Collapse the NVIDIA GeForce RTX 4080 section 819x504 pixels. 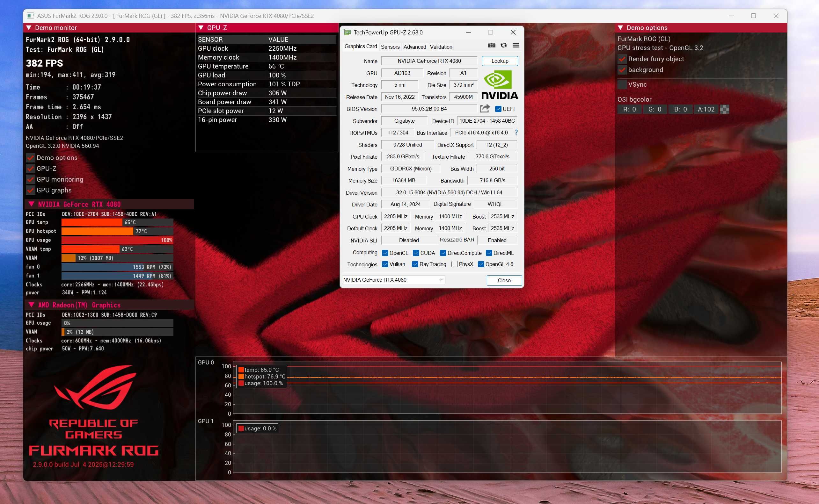pos(31,204)
